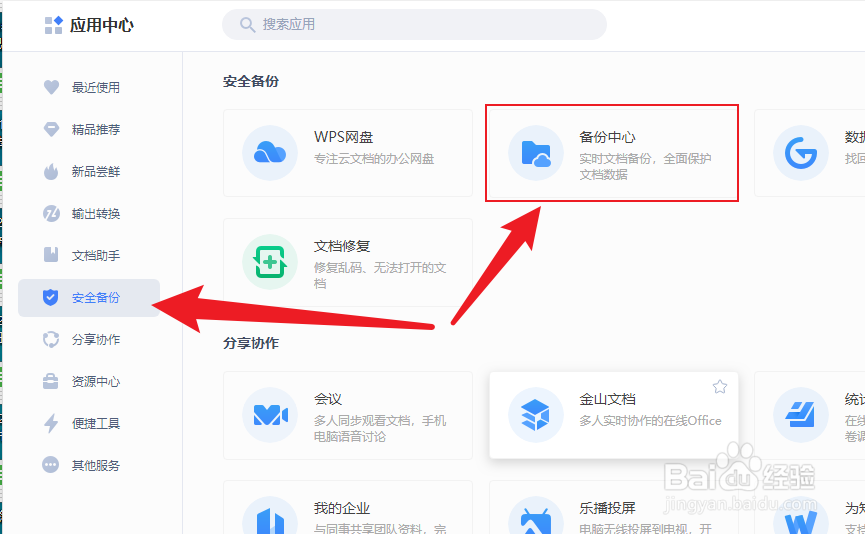Image resolution: width=865 pixels, height=534 pixels.
Task: Click the 分享协作 section heading
Action: click(x=251, y=343)
